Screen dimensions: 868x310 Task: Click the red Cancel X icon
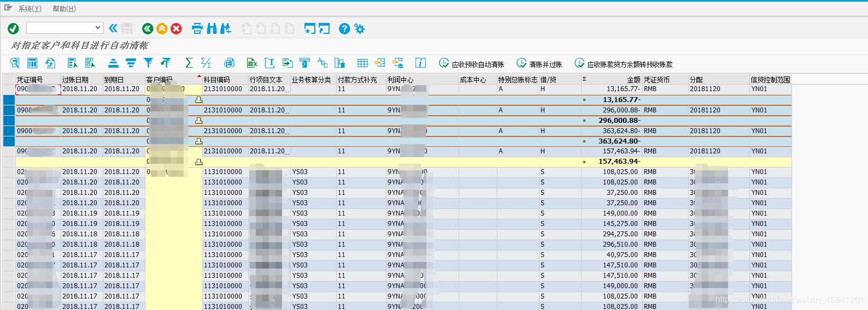point(176,28)
